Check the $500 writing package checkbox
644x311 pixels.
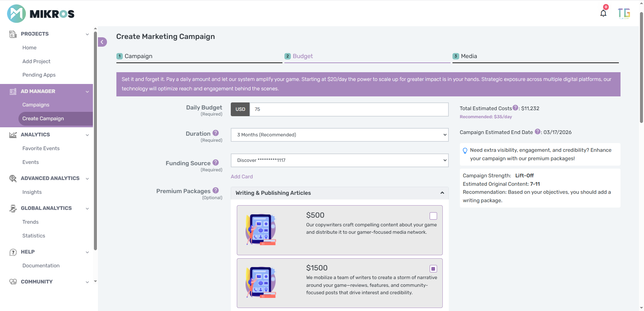click(x=433, y=216)
